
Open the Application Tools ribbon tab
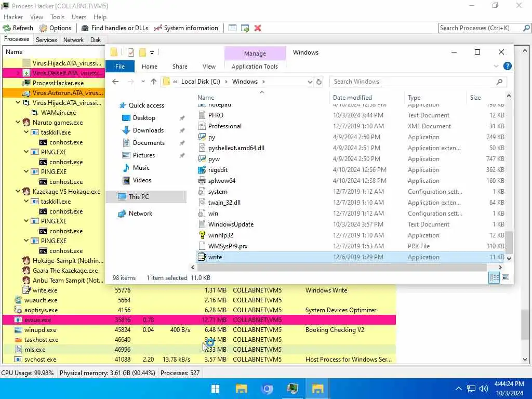tap(255, 66)
